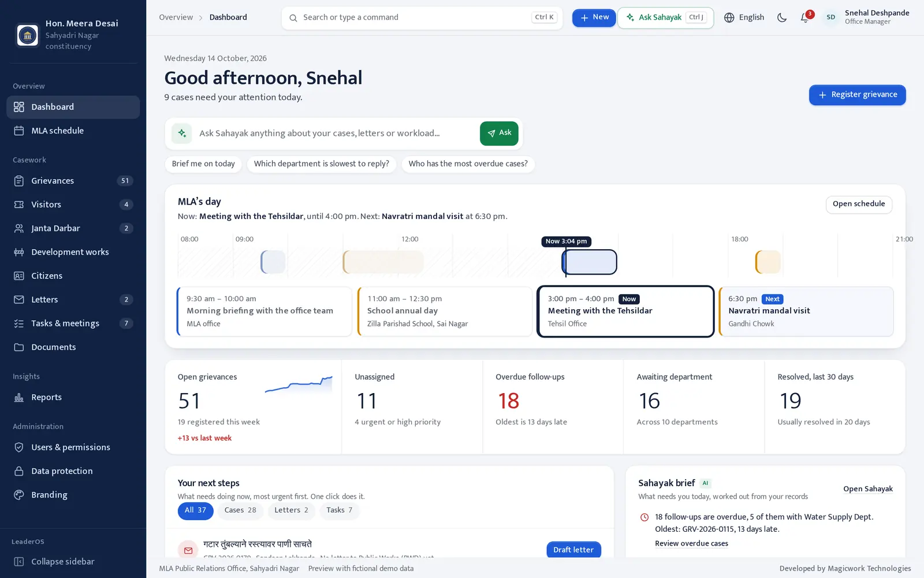Click the constituency emblem logo
This screenshot has height=578, width=924.
tap(27, 35)
